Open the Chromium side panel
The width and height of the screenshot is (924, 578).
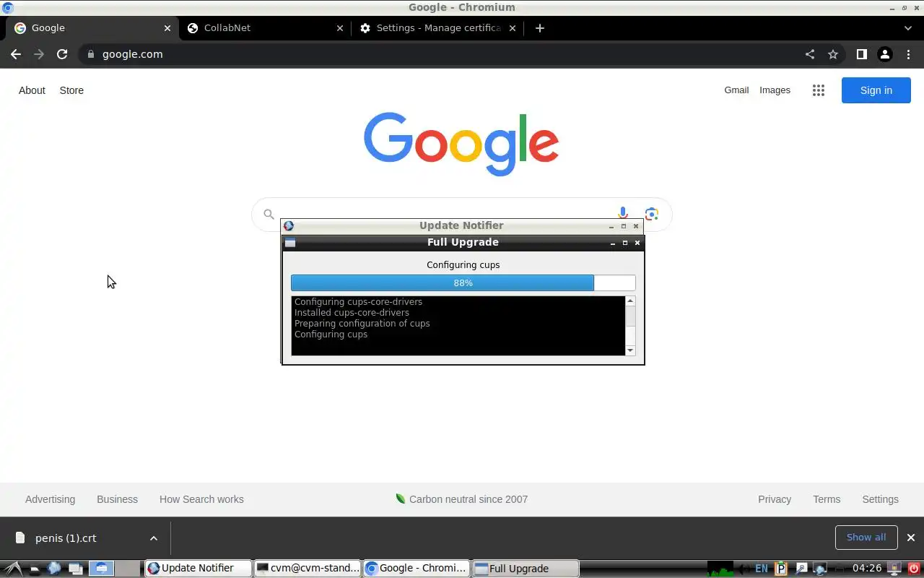[x=861, y=54]
